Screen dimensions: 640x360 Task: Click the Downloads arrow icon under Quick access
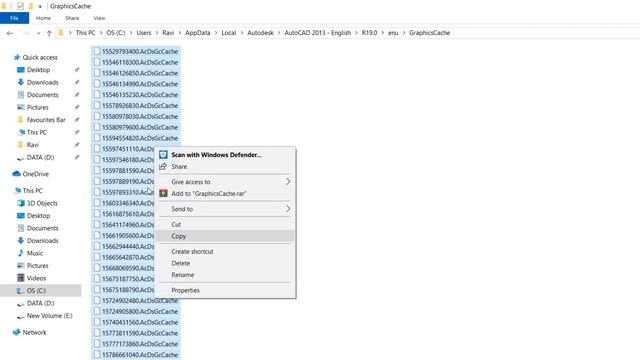coord(21,82)
